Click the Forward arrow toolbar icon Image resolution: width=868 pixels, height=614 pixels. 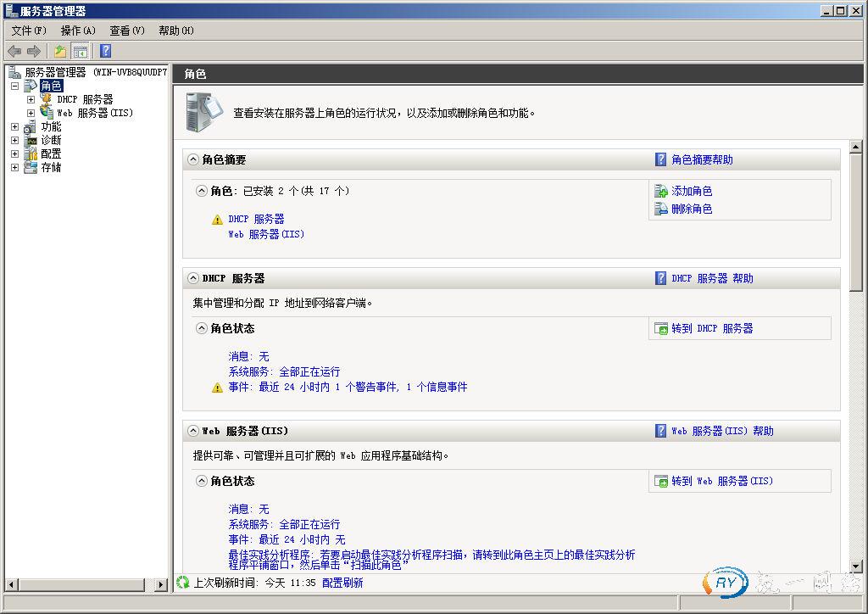click(x=34, y=52)
